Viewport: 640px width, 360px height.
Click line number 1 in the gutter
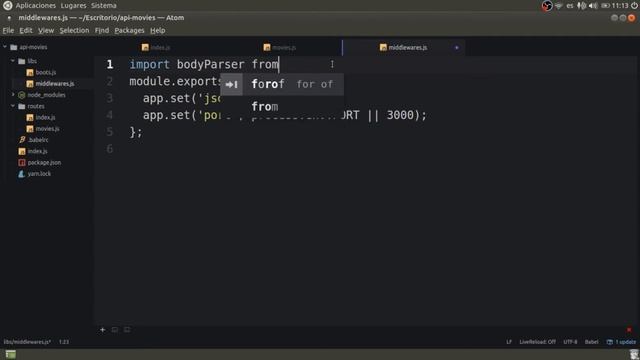tap(110, 64)
